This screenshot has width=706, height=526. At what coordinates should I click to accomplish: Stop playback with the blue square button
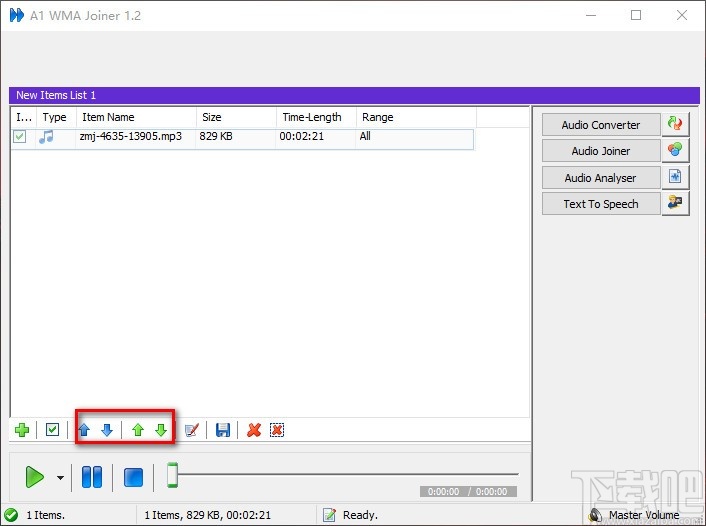(x=133, y=477)
